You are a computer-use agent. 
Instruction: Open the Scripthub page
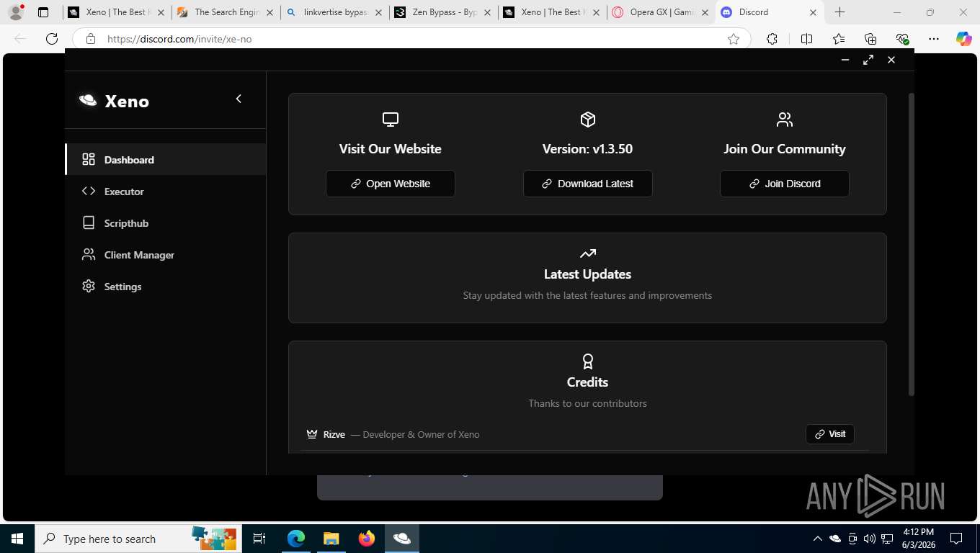166,222
